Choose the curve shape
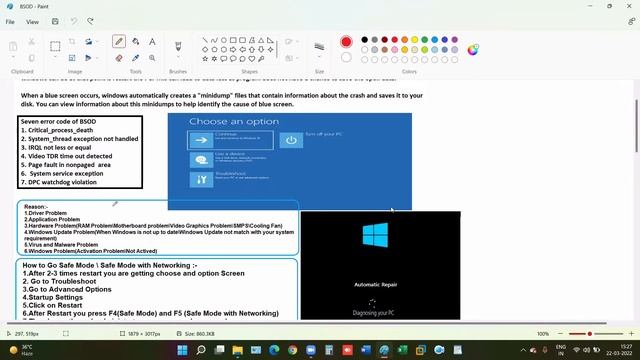640x360 pixels. [x=214, y=40]
